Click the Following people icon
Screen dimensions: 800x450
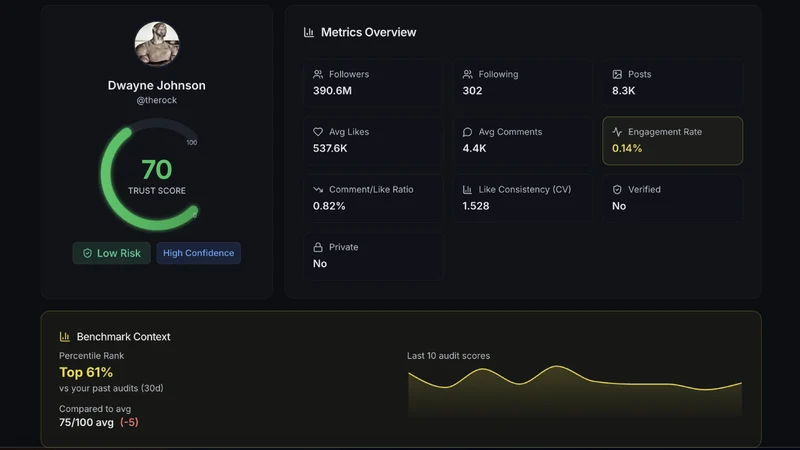[467, 74]
